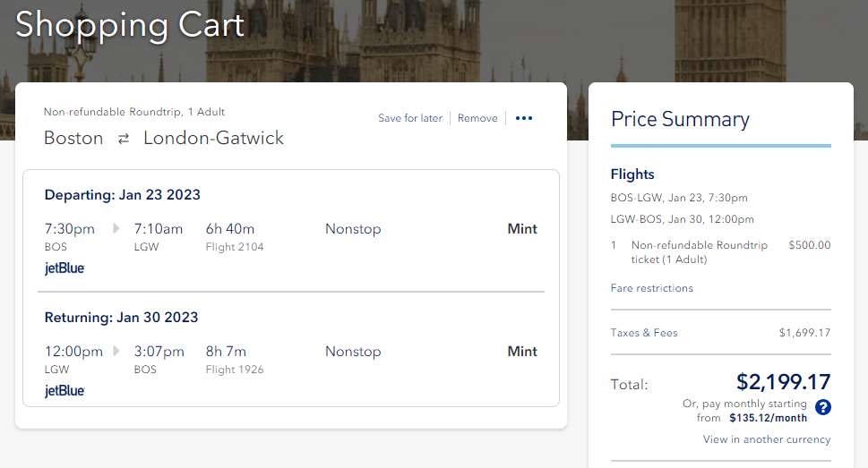Click the jetBlue logo under departing flight
868x468 pixels.
pos(64,268)
